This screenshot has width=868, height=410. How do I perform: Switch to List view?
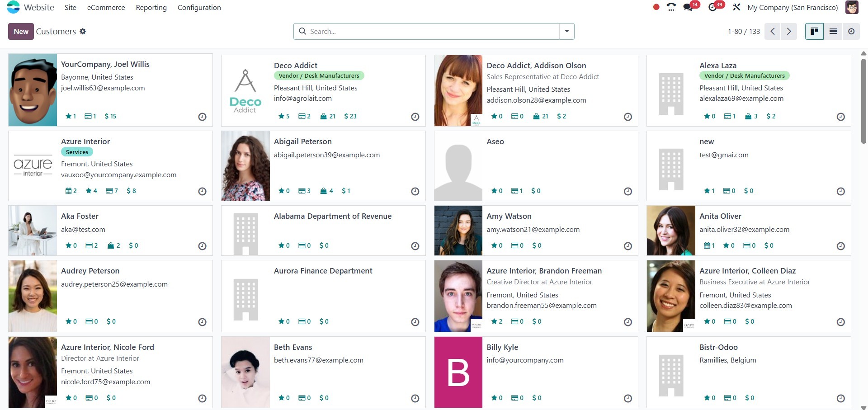coord(833,31)
